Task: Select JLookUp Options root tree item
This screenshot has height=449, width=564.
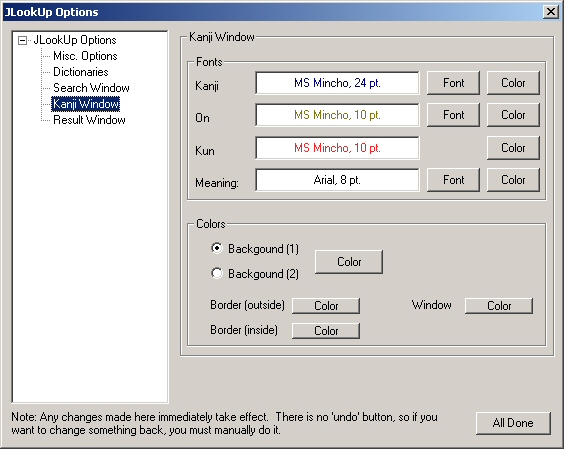Action: click(75, 40)
